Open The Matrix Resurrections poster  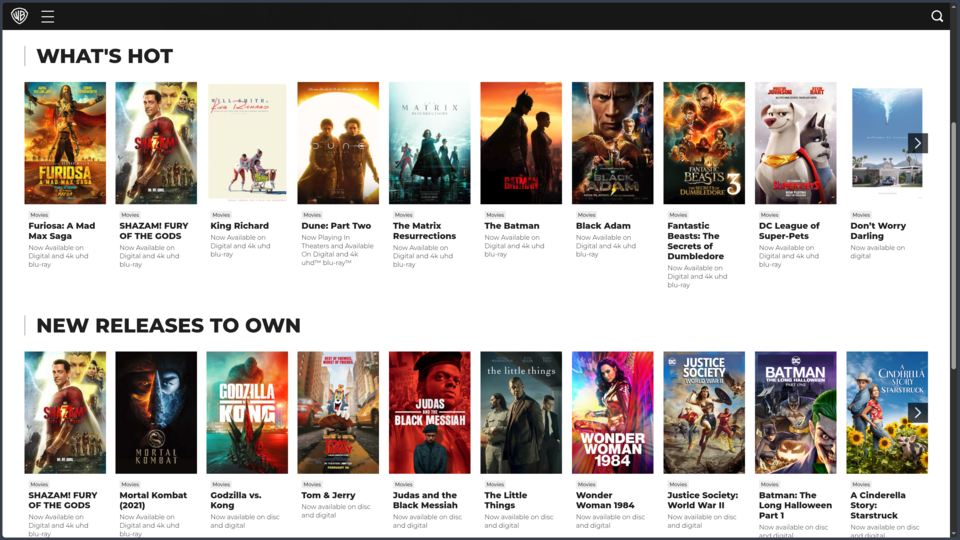430,143
